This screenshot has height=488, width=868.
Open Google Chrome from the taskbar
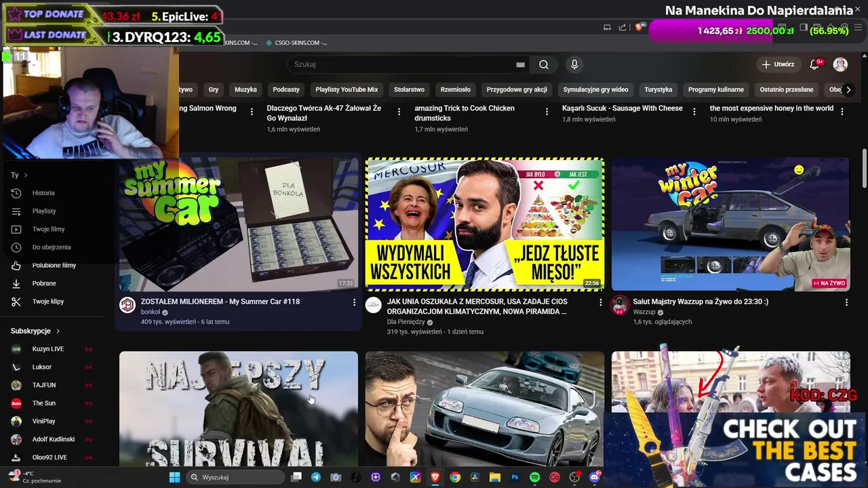(x=455, y=477)
